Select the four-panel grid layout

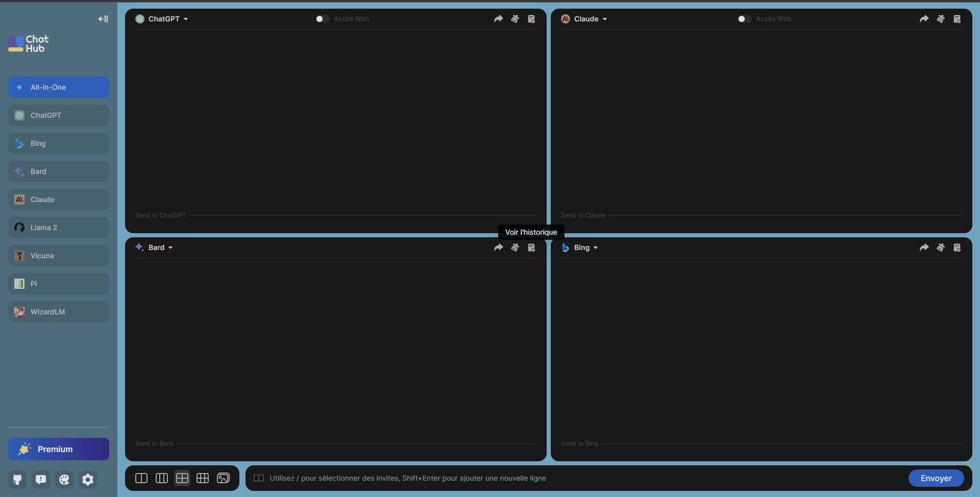pyautogui.click(x=182, y=478)
